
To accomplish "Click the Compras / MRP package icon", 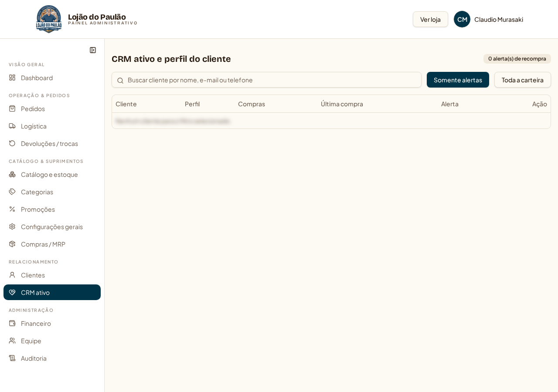I will click(12, 244).
